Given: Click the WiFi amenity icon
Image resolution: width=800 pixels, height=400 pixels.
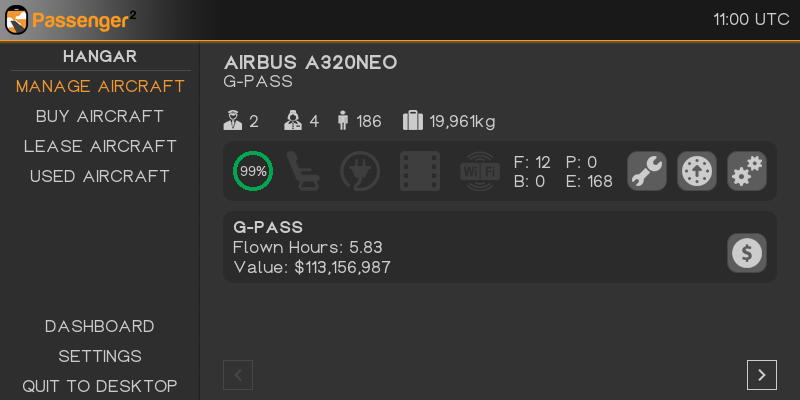Looking at the screenshot, I should click(x=480, y=171).
